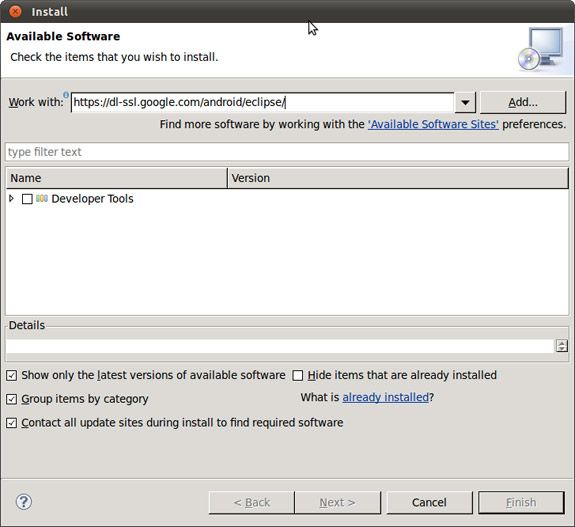
Task: Enable Hide items that are already installed
Action: click(297, 375)
